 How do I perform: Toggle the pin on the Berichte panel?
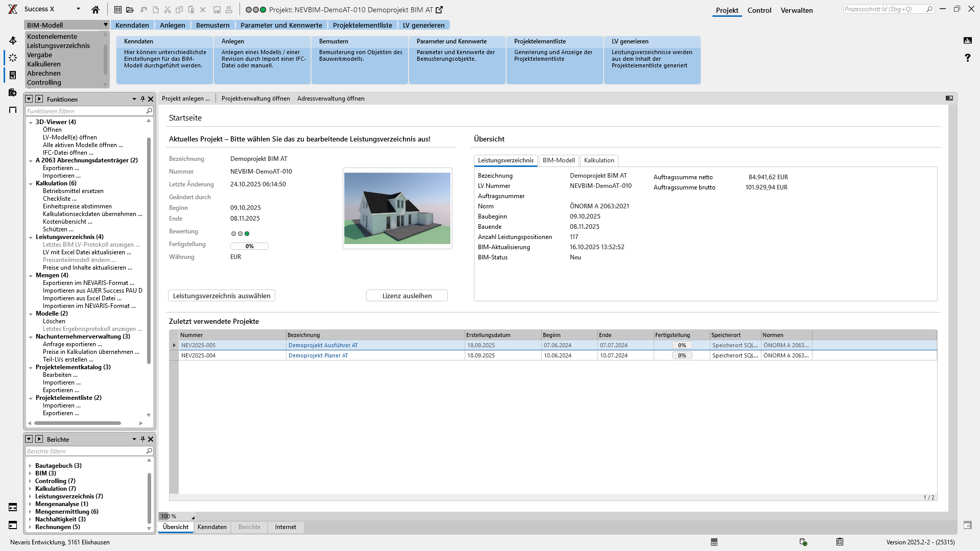pos(142,439)
